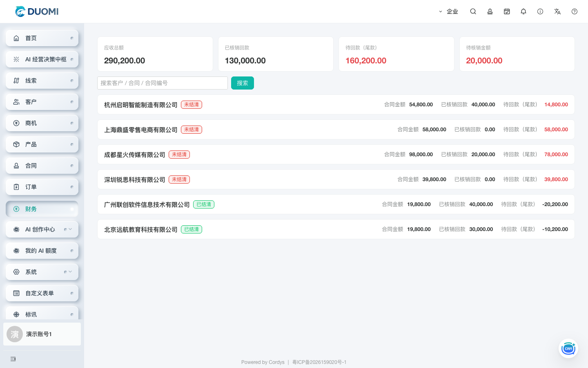This screenshot has height=368, width=588.
Task: Open the 商机 menu item
Action: point(42,123)
